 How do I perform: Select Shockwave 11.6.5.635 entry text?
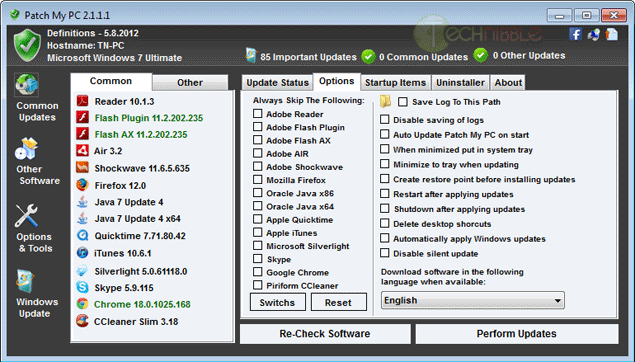click(x=142, y=168)
